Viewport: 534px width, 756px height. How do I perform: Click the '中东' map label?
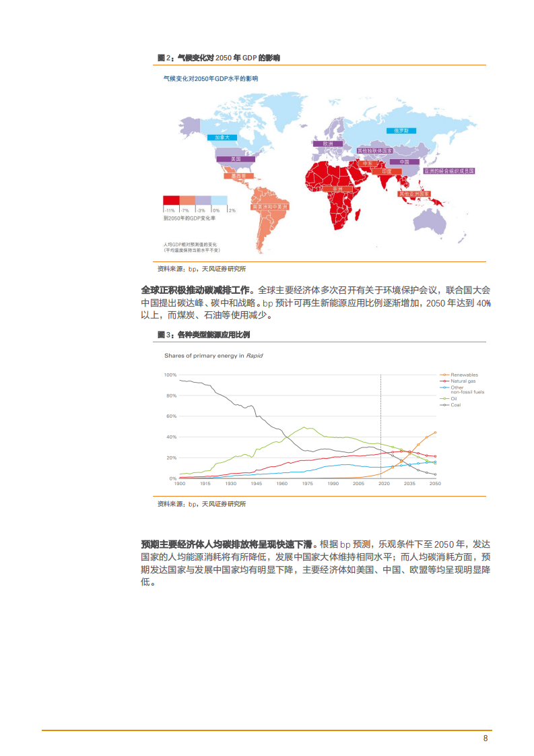[368, 164]
